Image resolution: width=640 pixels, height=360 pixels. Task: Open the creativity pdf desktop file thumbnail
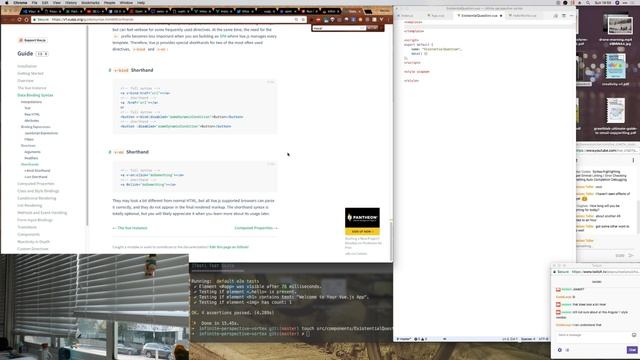pyautogui.click(x=615, y=67)
